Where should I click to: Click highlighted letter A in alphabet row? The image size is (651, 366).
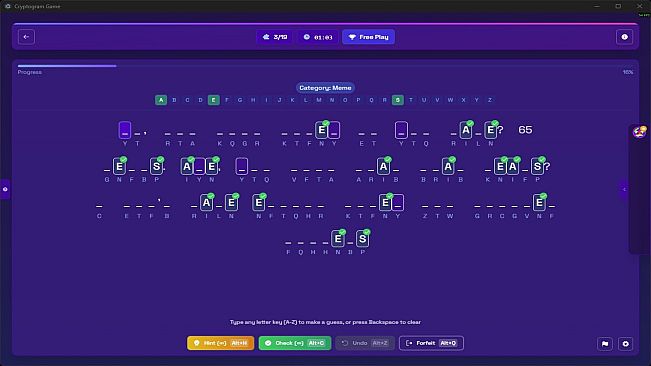161,100
